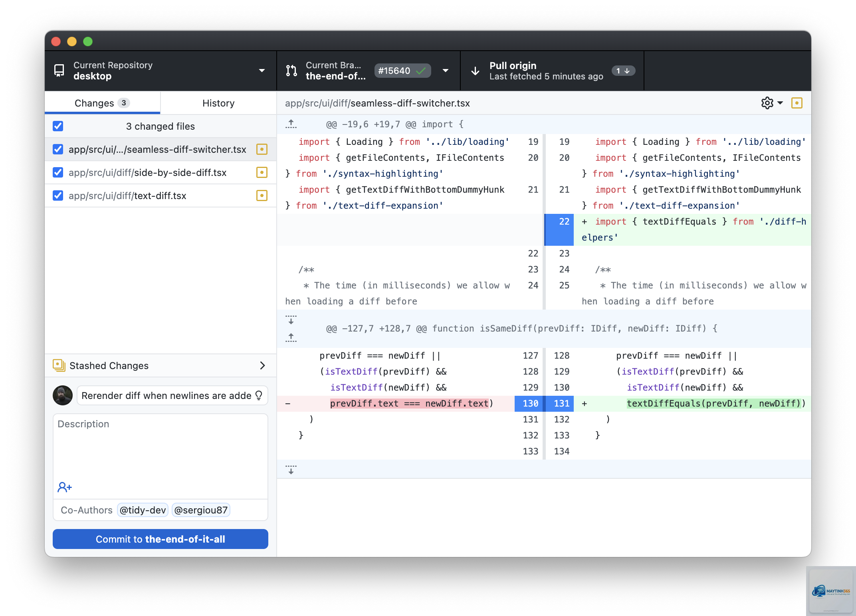Click the green checkmark in PR badge
Image resolution: width=856 pixels, height=616 pixels.
pos(420,71)
